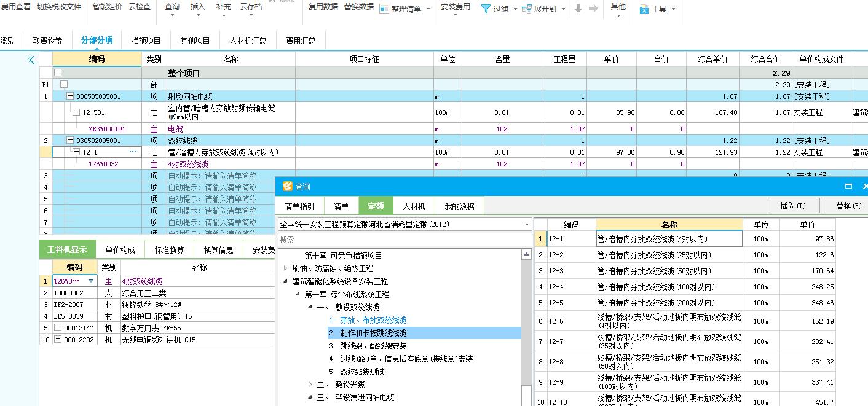Select 3. 跳线架、配线架安装 tree item
The width and height of the screenshot is (868, 406).
tap(368, 346)
